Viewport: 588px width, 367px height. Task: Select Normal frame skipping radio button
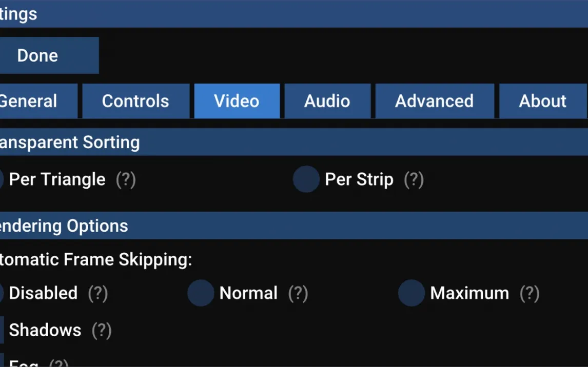(201, 293)
